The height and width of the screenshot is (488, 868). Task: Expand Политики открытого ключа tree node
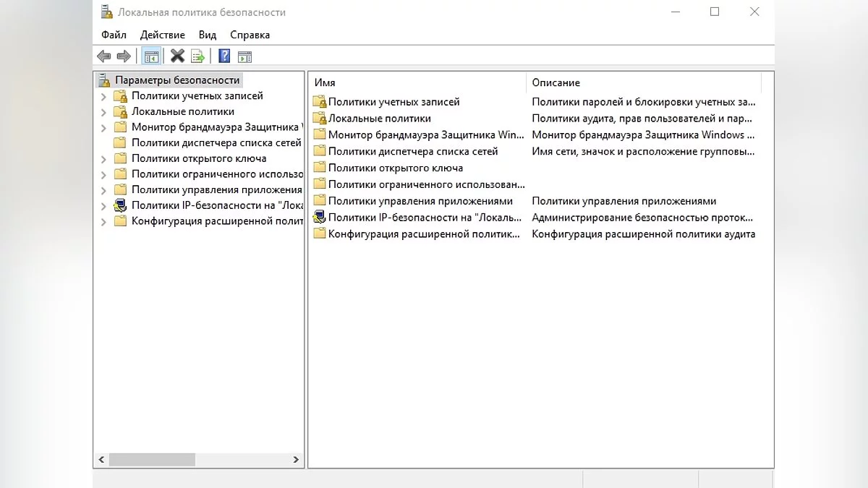pyautogui.click(x=103, y=159)
